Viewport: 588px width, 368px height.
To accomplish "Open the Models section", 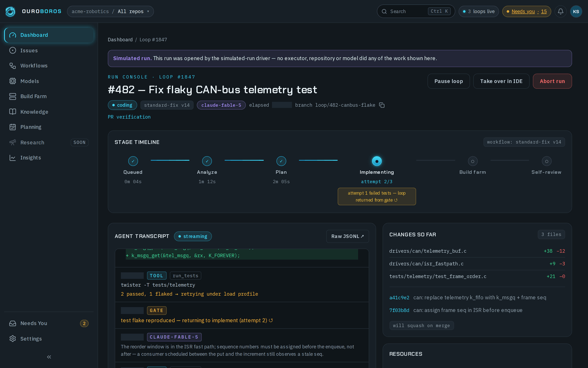I will (x=49, y=81).
